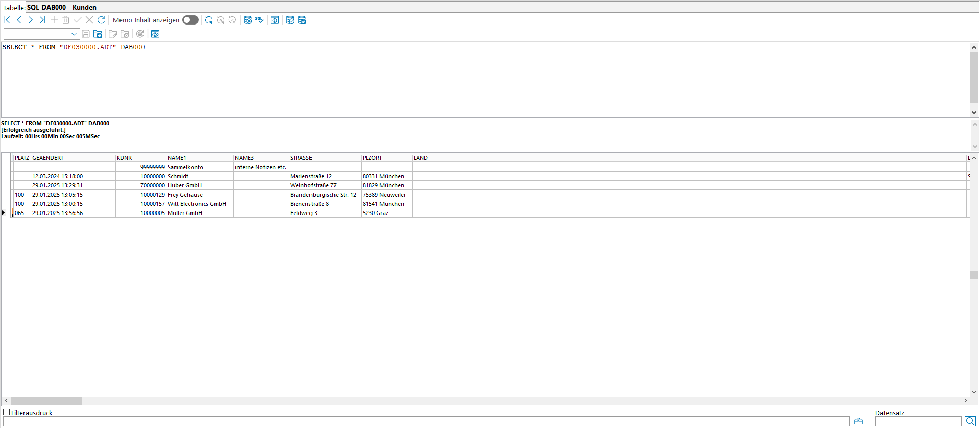Click the save-as folder icon beside the combo box
The image size is (980, 428).
point(98,34)
